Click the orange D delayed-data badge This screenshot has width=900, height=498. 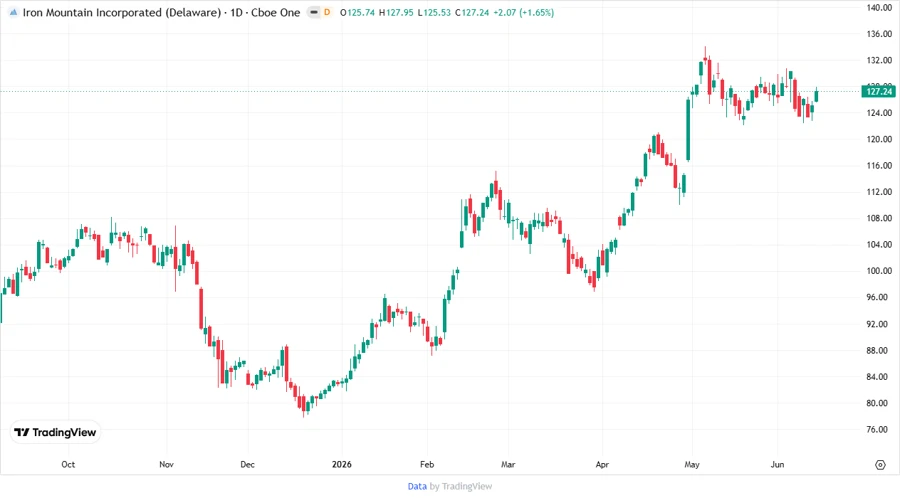click(x=327, y=12)
